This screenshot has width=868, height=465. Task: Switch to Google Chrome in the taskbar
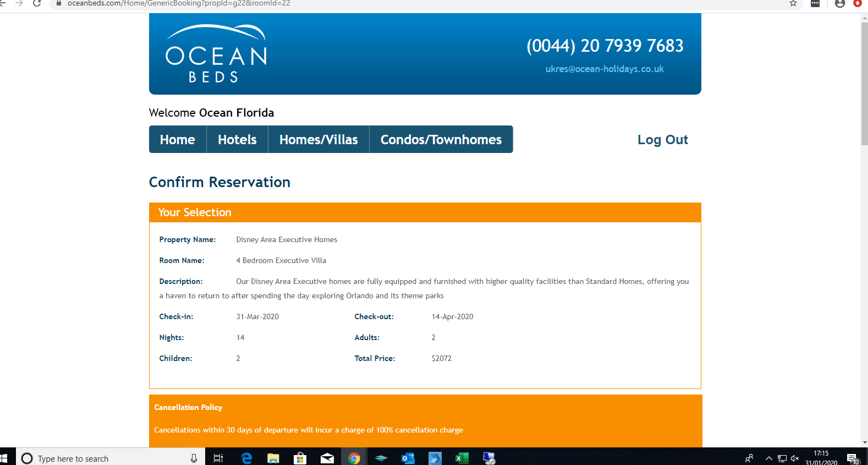click(x=354, y=458)
